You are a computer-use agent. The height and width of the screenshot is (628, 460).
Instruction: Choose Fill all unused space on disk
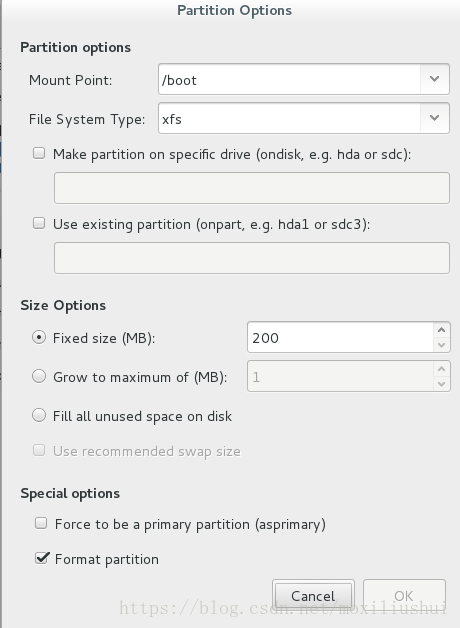[39, 415]
